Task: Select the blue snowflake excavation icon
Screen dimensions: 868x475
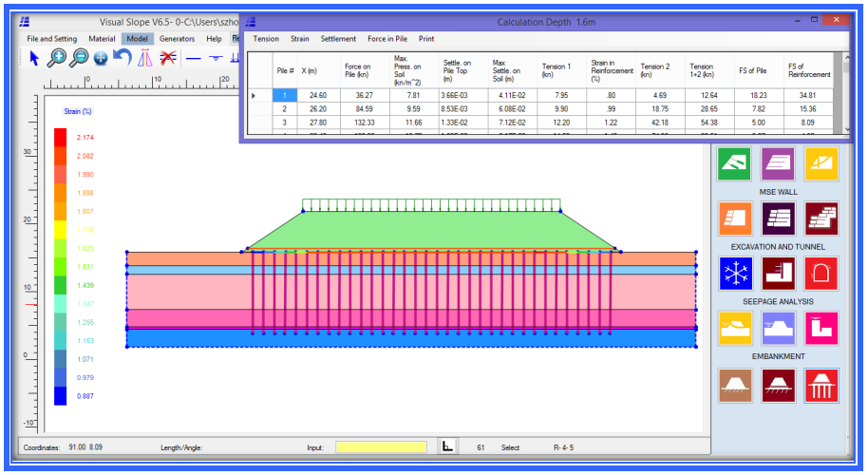Action: tap(736, 274)
